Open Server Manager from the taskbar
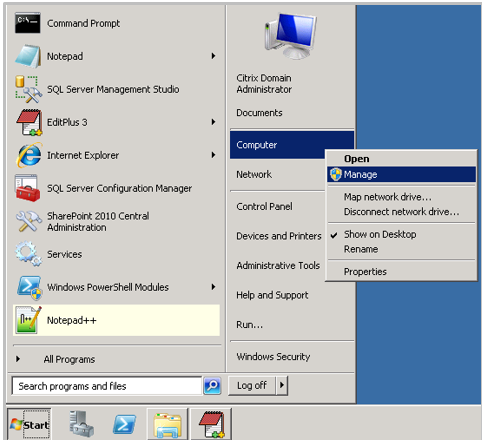The width and height of the screenshot is (482, 440). [81, 424]
